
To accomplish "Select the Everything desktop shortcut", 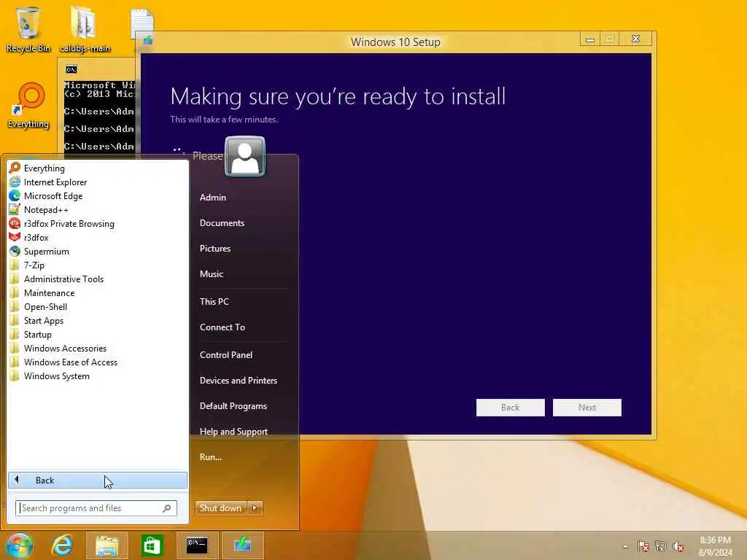I will click(x=28, y=106).
